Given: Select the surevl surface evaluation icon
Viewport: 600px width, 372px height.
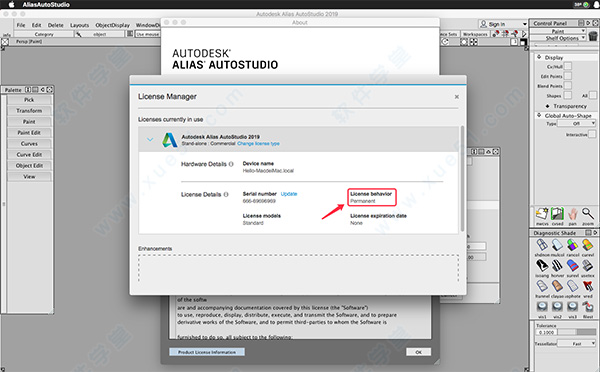Looking at the screenshot, I should click(x=572, y=266).
